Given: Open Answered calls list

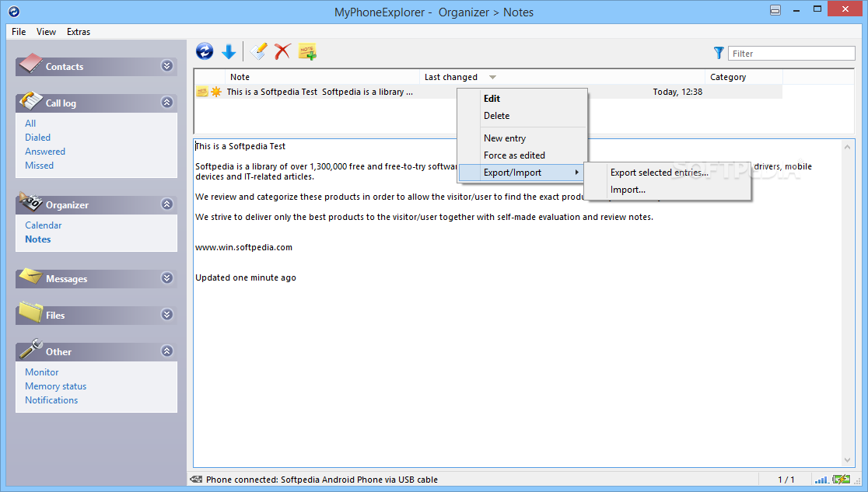Looking at the screenshot, I should coord(45,151).
